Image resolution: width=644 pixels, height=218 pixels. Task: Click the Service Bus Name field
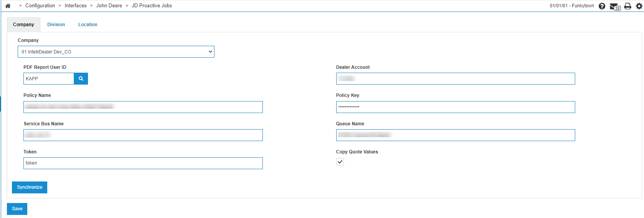(x=143, y=135)
